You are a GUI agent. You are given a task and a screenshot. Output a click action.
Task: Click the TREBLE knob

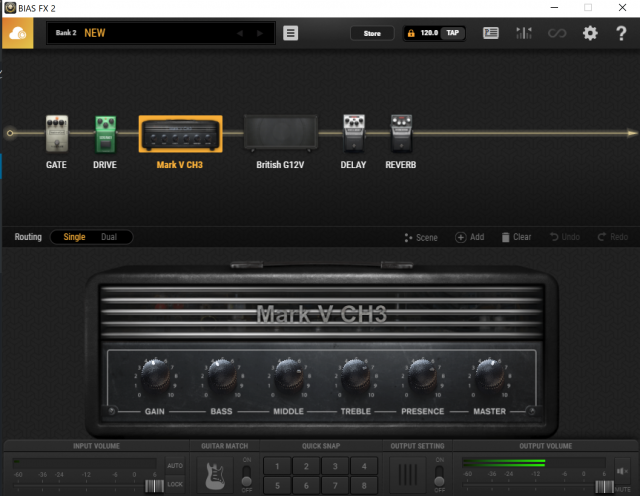click(356, 375)
